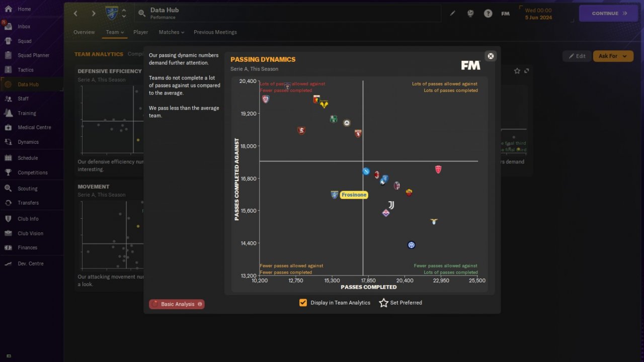Click the Data Hub search field
The width and height of the screenshot is (644, 362).
click(287, 14)
